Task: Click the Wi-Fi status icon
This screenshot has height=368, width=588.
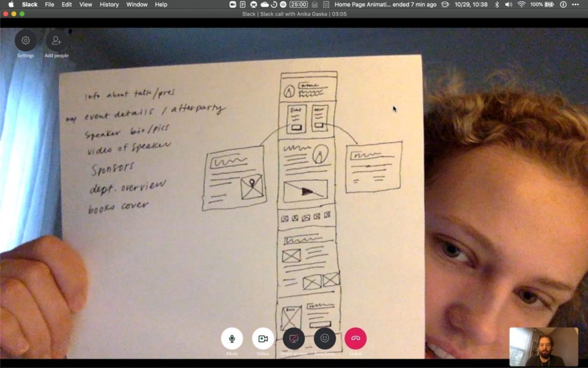Action: [x=521, y=5]
